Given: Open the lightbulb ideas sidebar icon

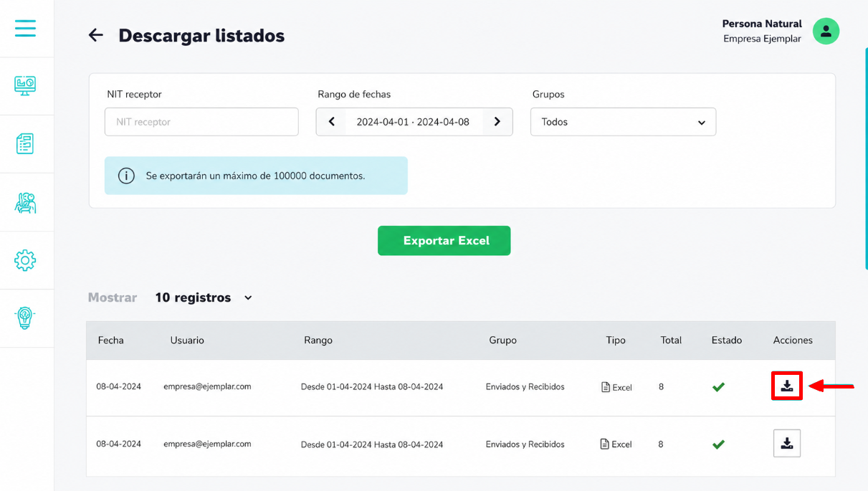Looking at the screenshot, I should pos(25,318).
